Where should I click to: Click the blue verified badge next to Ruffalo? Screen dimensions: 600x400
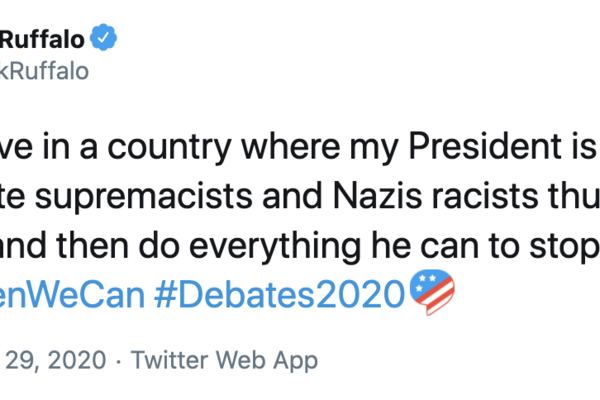pyautogui.click(x=104, y=39)
